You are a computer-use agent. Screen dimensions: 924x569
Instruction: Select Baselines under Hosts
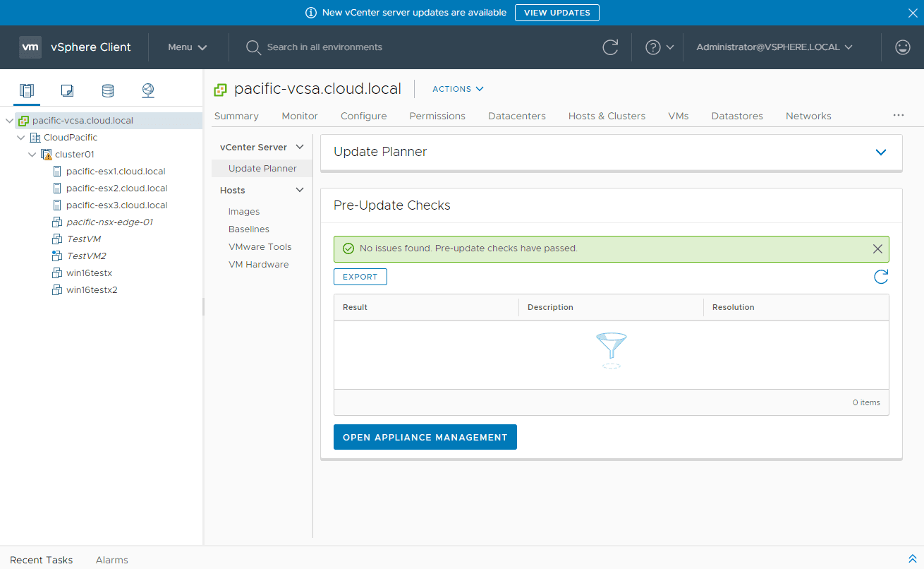(x=249, y=229)
